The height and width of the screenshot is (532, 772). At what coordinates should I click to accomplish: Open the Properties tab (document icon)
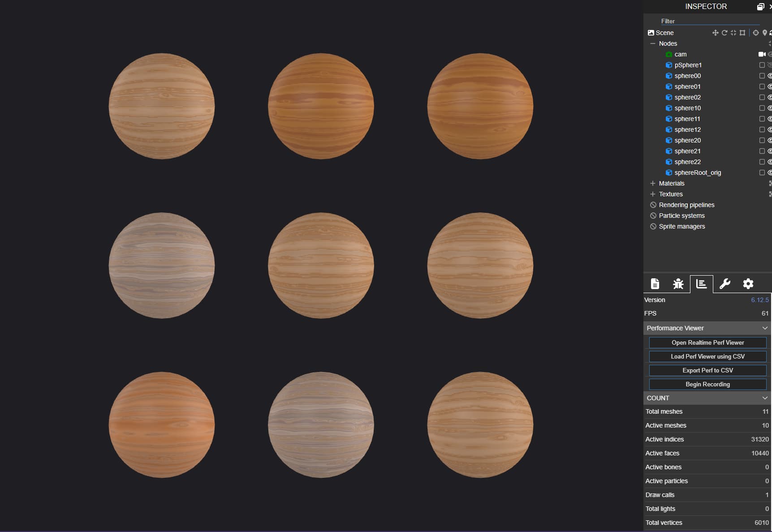[x=655, y=284]
